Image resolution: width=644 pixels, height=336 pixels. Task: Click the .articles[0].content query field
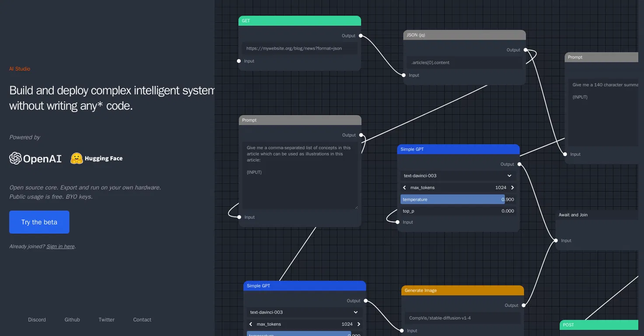[x=464, y=63]
